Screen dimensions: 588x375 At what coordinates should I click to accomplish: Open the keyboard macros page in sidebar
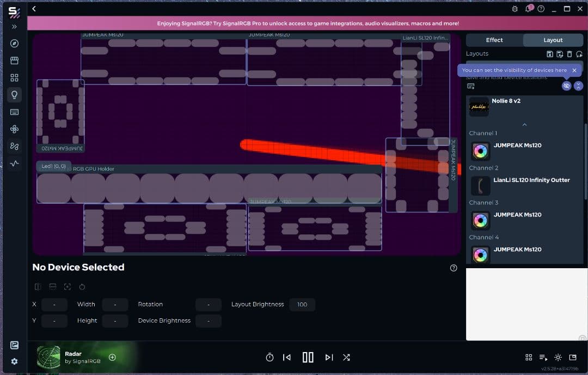pos(14,112)
